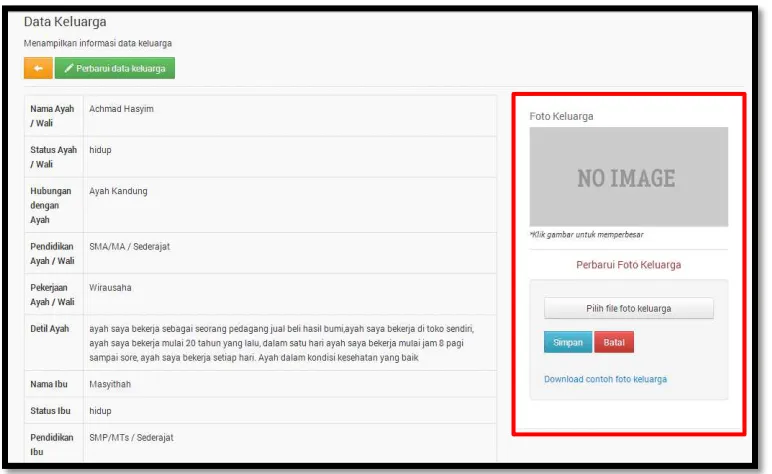Click the Pekerjaan Ayah / Wali label
The width and height of the screenshot is (772, 474).
pos(52,294)
